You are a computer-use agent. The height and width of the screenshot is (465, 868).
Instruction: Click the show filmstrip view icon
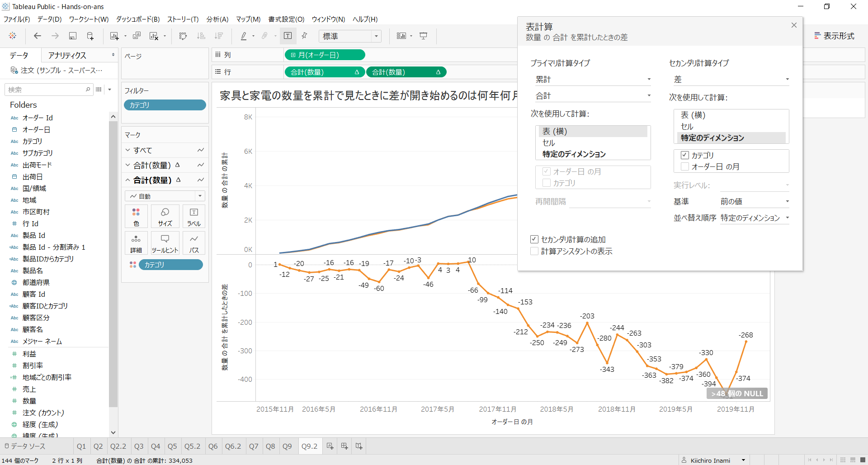853,460
